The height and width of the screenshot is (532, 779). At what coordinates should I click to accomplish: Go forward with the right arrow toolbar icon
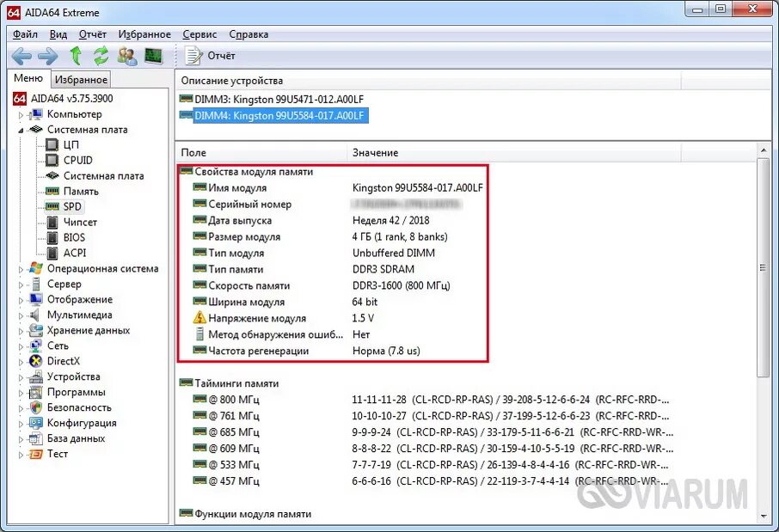pos(47,56)
